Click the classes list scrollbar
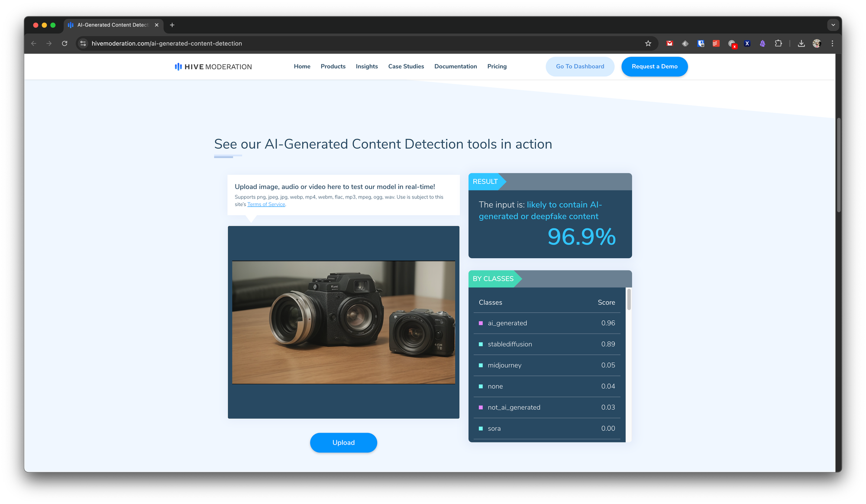 [x=629, y=299]
